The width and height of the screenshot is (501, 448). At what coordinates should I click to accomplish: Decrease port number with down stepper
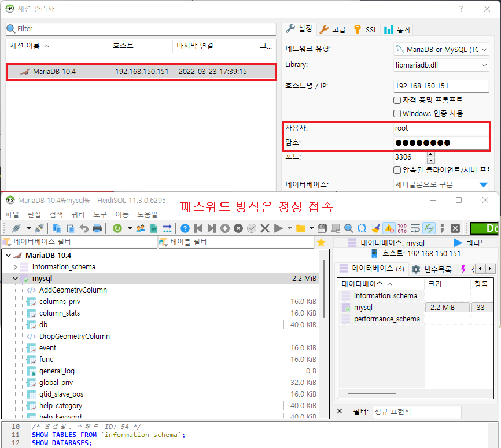[x=430, y=160]
